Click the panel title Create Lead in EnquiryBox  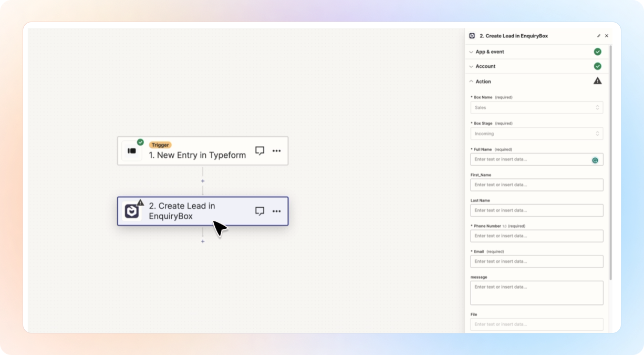tap(514, 36)
